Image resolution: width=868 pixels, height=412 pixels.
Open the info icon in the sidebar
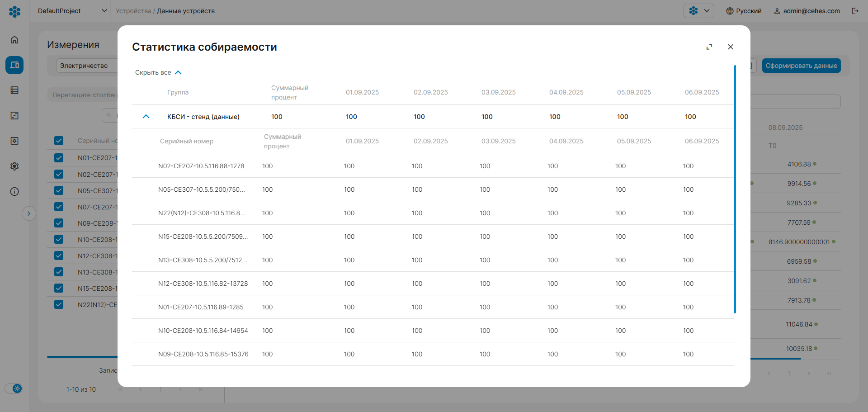tap(14, 192)
